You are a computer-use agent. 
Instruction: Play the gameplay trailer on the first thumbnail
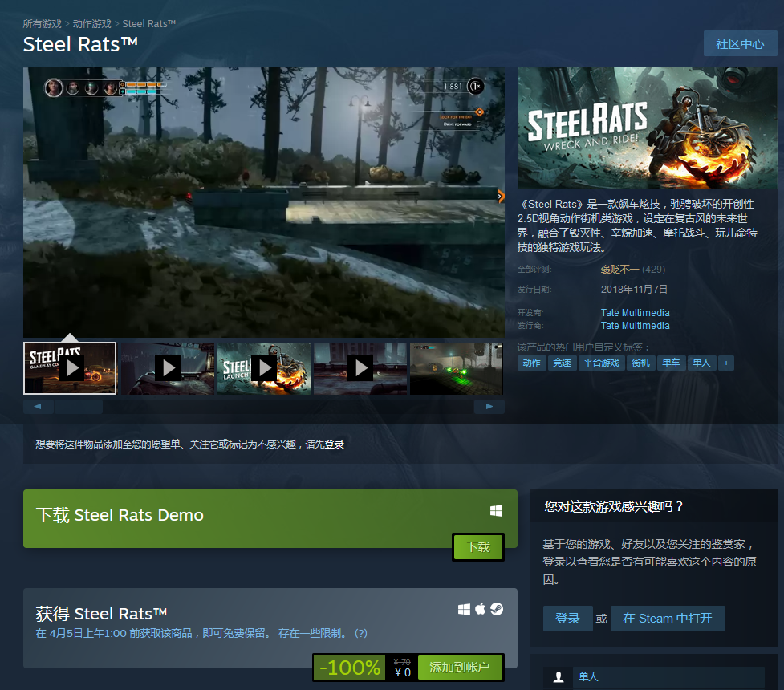point(70,367)
